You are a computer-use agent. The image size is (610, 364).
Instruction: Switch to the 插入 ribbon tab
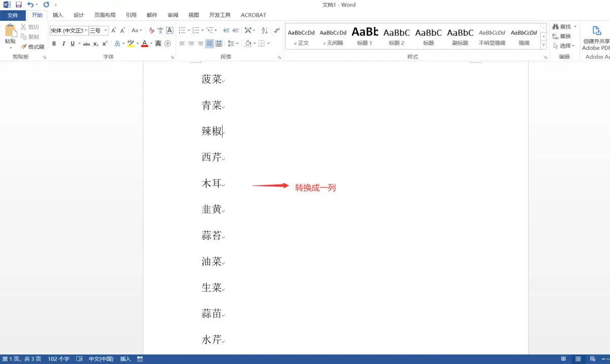click(x=57, y=15)
